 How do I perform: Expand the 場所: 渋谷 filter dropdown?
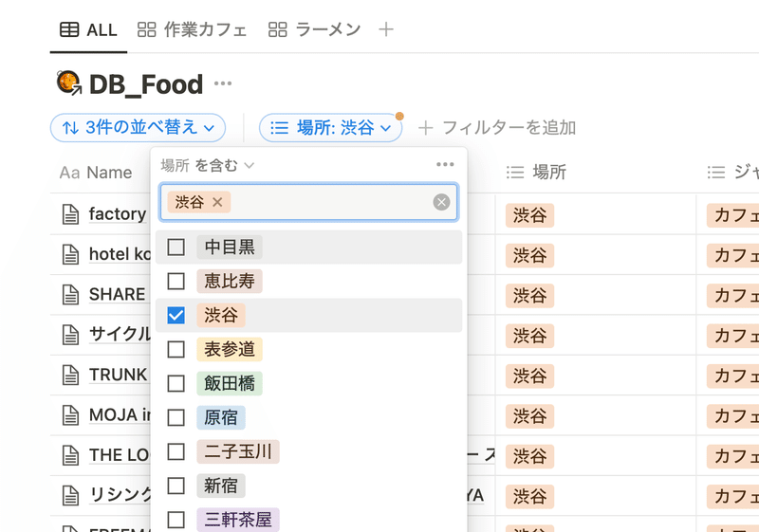(x=330, y=127)
